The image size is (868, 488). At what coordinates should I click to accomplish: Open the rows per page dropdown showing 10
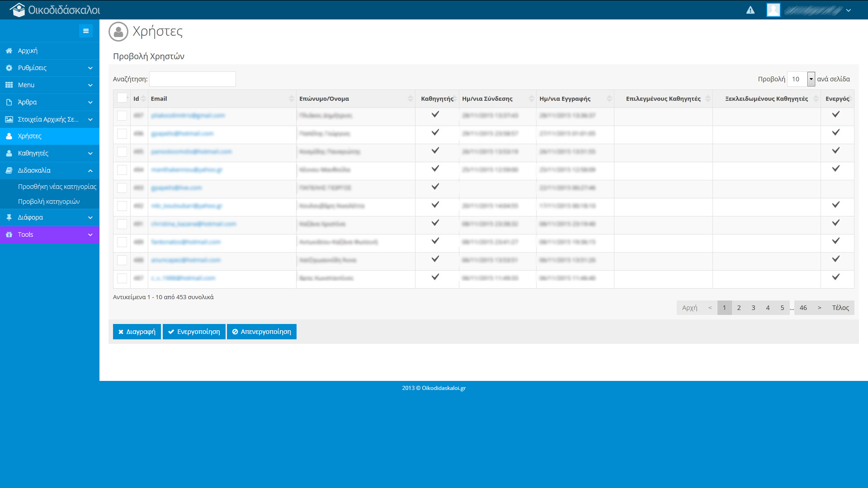(801, 79)
